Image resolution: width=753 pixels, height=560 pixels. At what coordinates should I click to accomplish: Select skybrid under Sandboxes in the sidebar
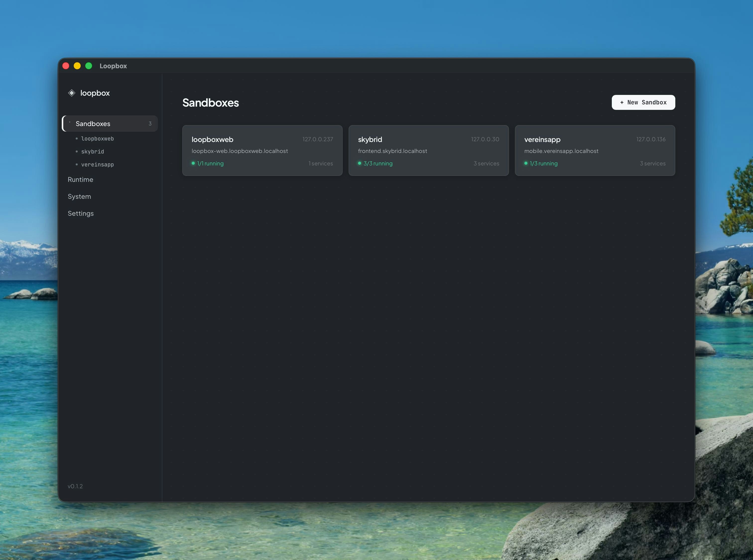click(93, 151)
